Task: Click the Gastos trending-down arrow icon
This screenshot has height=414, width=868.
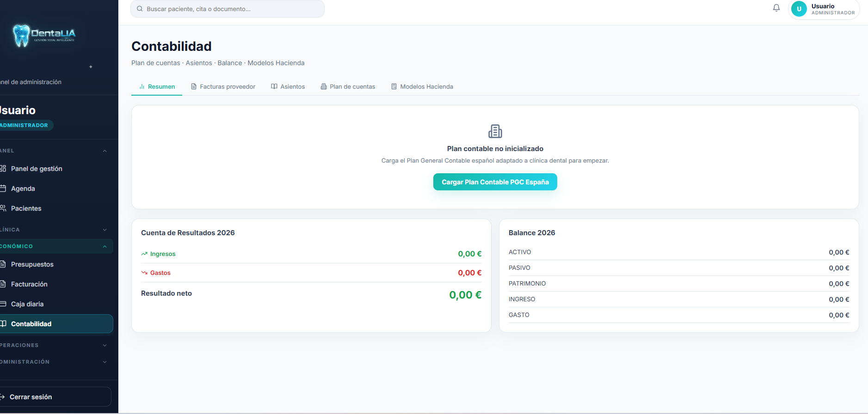Action: pyautogui.click(x=144, y=273)
